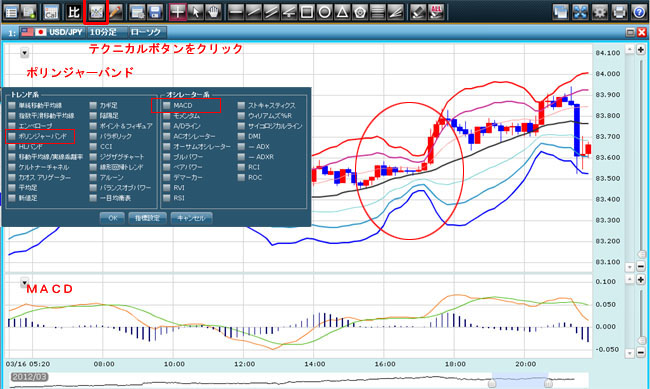Image resolution: width=650 pixels, height=389 pixels.
Task: Open the help question mark icon
Action: coord(638,12)
